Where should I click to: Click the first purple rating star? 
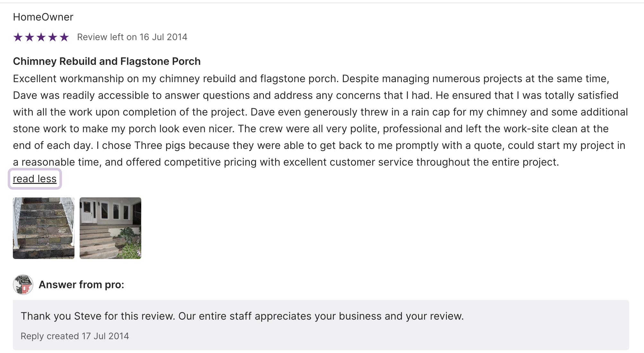tap(18, 37)
